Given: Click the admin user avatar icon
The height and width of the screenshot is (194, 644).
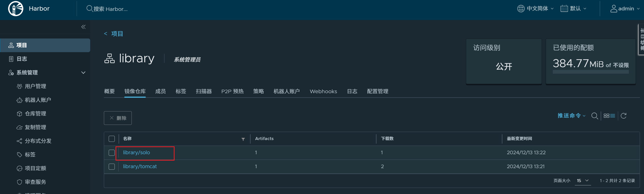Looking at the screenshot, I should click(613, 9).
